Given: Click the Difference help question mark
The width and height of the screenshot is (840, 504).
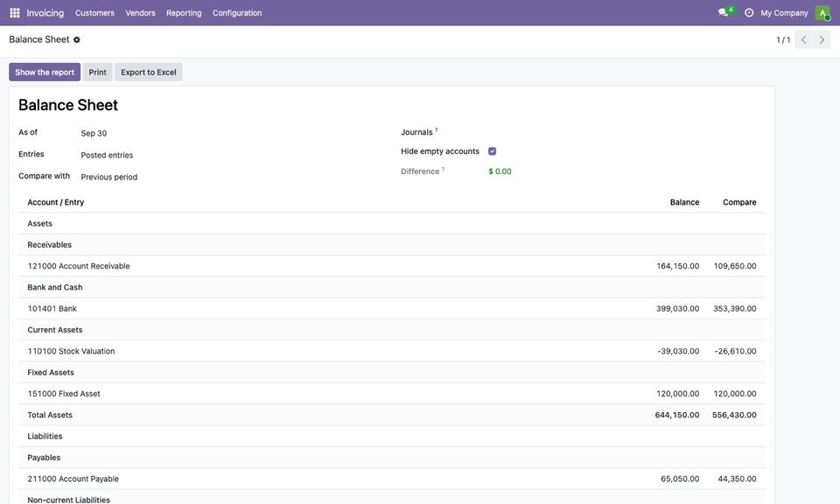Looking at the screenshot, I should [443, 169].
